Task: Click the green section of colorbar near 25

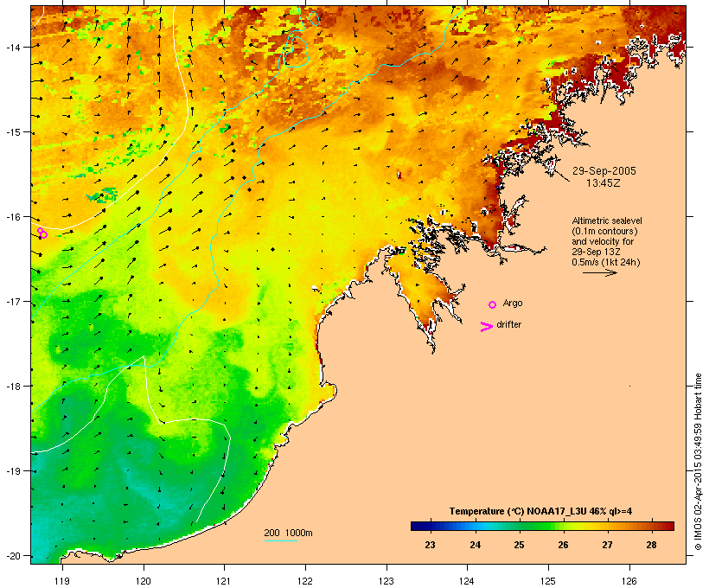Action: 520,526
